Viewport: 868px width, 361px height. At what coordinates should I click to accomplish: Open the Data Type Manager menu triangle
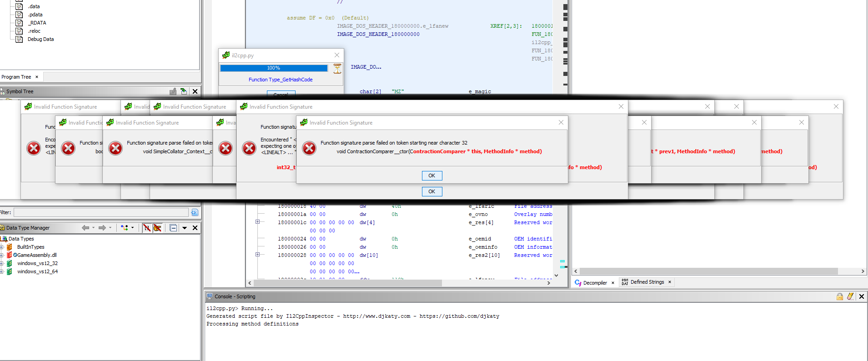pos(185,228)
